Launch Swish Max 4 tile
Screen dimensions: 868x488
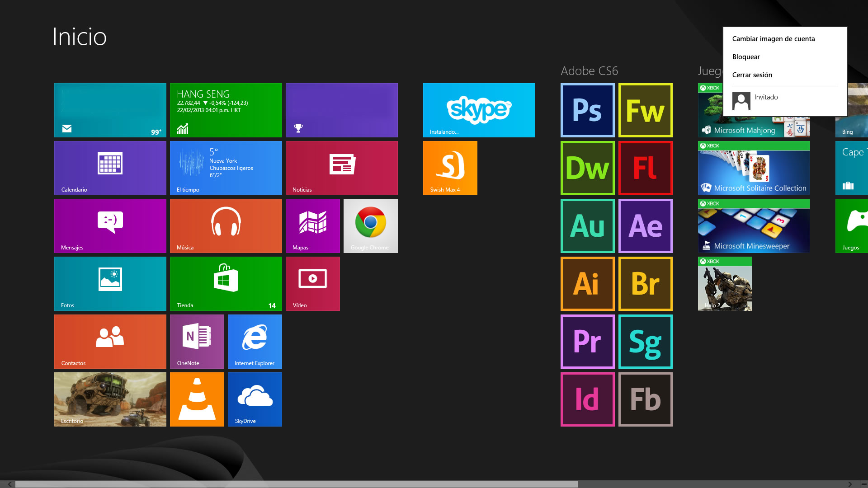[450, 168]
